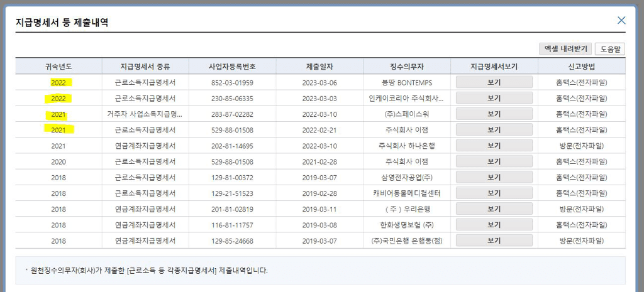Click submission date 2022-02-21
This screenshot has height=292, width=644.
pyautogui.click(x=319, y=130)
